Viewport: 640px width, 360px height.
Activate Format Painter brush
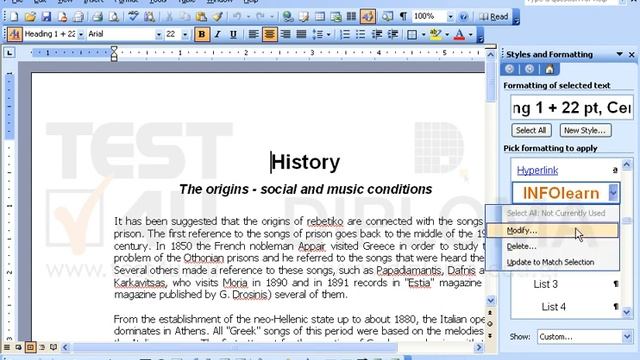coord(217,17)
